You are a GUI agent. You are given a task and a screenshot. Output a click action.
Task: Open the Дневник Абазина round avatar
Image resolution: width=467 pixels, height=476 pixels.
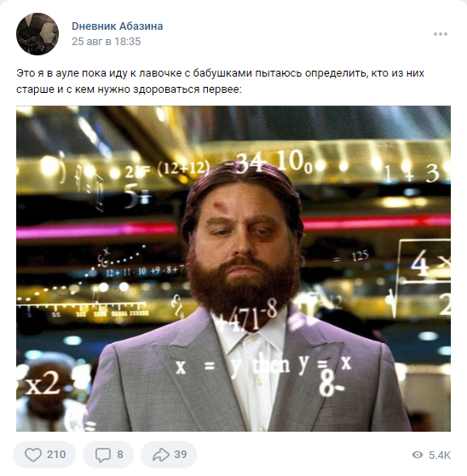click(37, 34)
